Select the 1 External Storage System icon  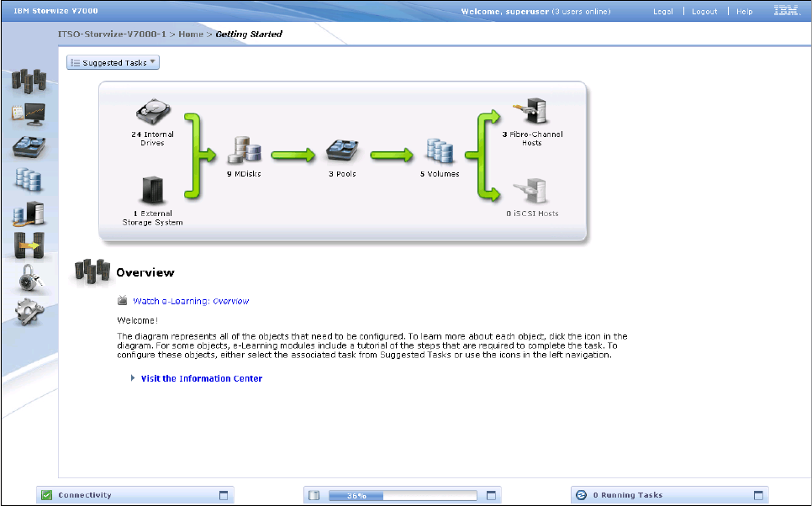[152, 192]
